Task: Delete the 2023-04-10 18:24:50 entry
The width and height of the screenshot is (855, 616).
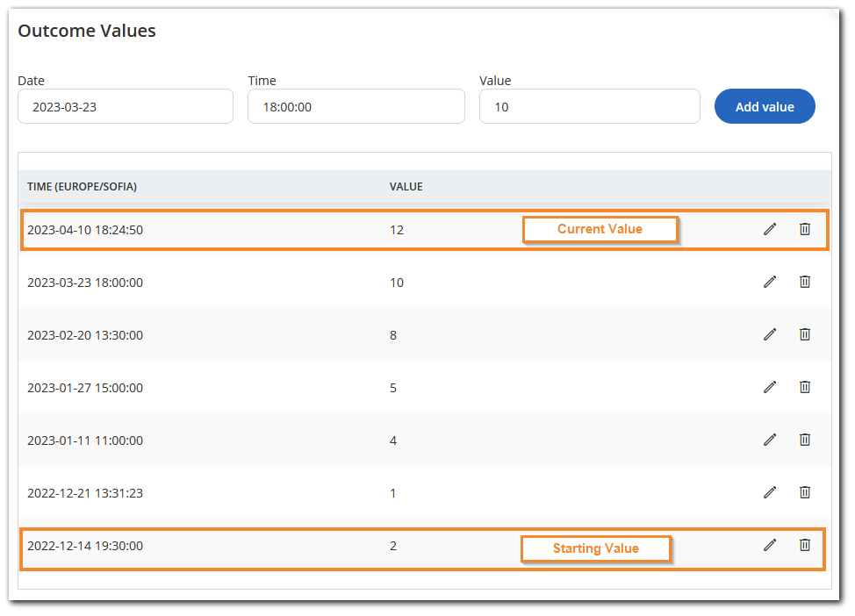Action: [805, 230]
